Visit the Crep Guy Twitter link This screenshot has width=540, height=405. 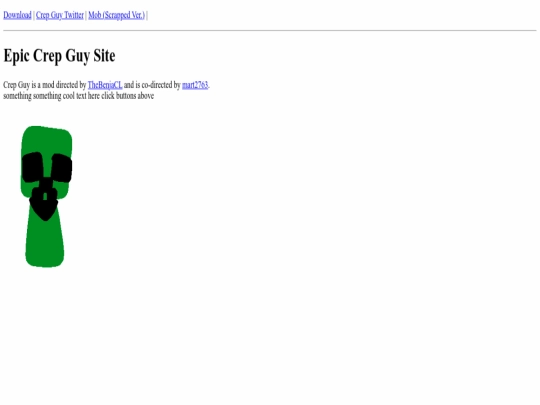(x=60, y=15)
